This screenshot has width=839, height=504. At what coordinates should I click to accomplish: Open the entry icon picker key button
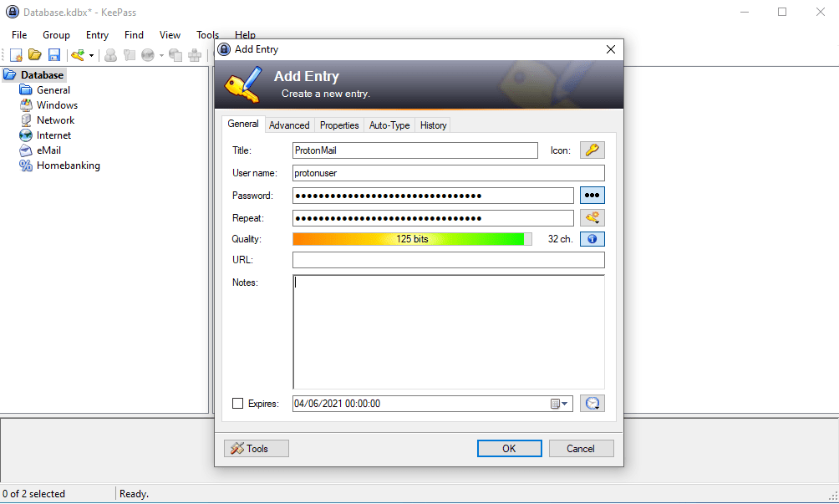coord(592,150)
